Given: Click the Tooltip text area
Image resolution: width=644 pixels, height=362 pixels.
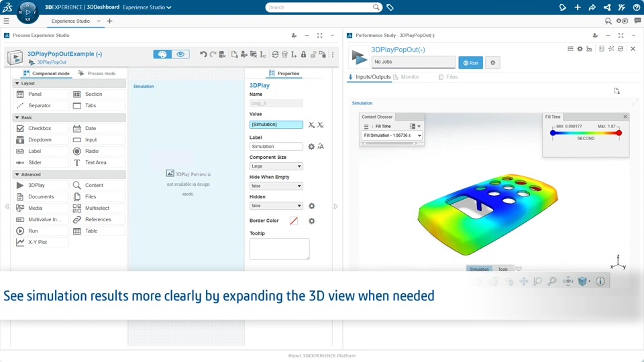Looking at the screenshot, I should click(279, 249).
